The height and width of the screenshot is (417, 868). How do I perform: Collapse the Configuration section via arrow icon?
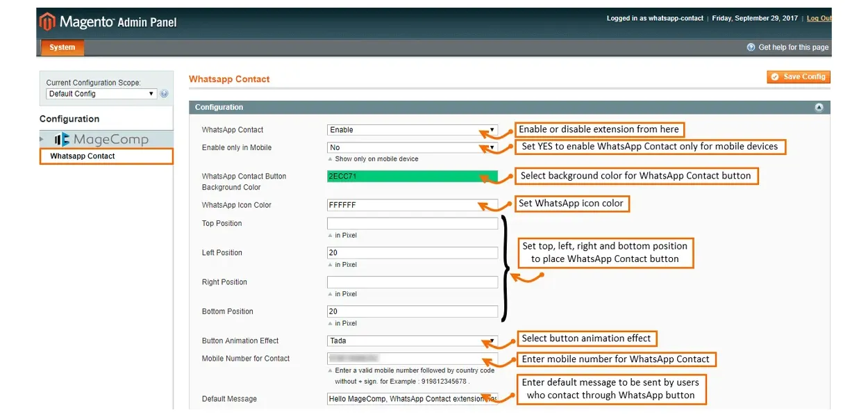tap(819, 108)
